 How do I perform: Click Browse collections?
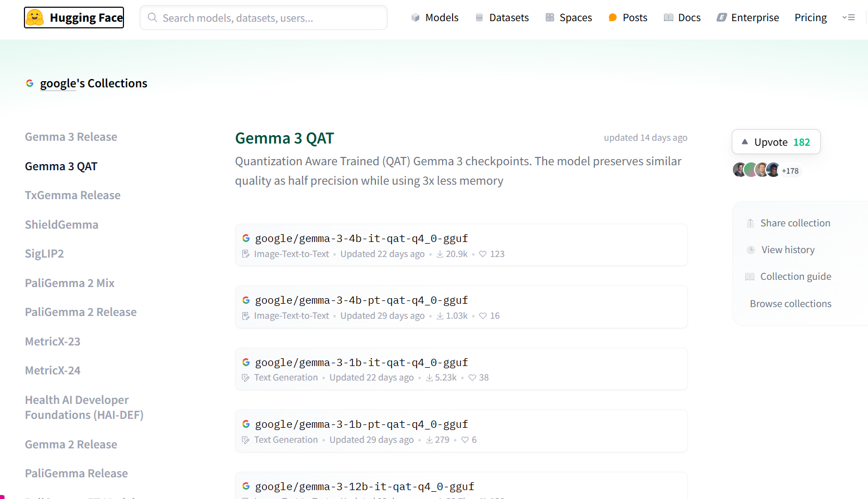[x=790, y=303]
